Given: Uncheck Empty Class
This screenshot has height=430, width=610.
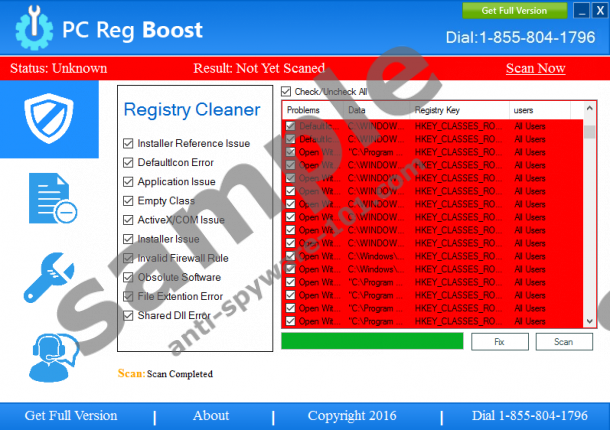Looking at the screenshot, I should (x=128, y=201).
